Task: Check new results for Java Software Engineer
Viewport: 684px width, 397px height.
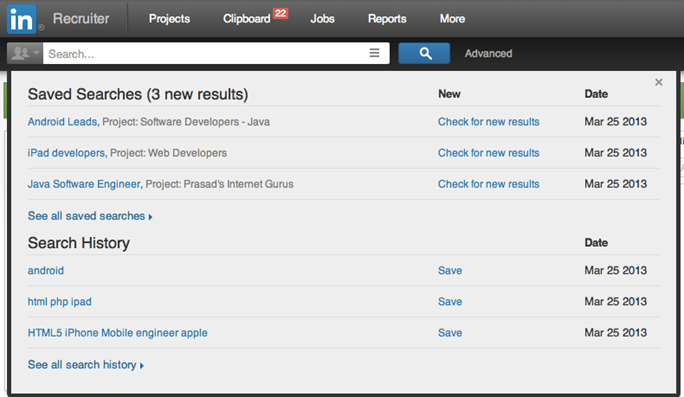Action: [x=489, y=184]
